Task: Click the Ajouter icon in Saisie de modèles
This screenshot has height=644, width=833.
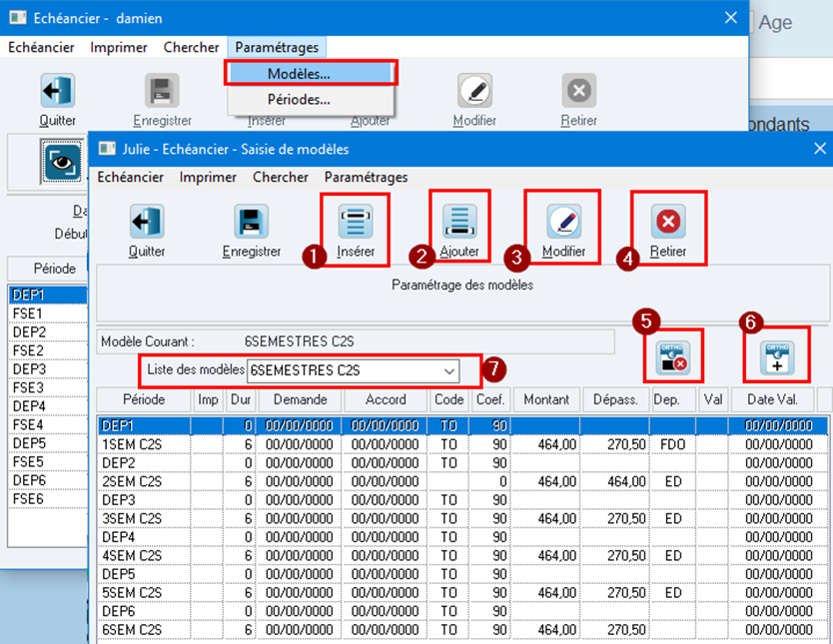Action: [459, 222]
